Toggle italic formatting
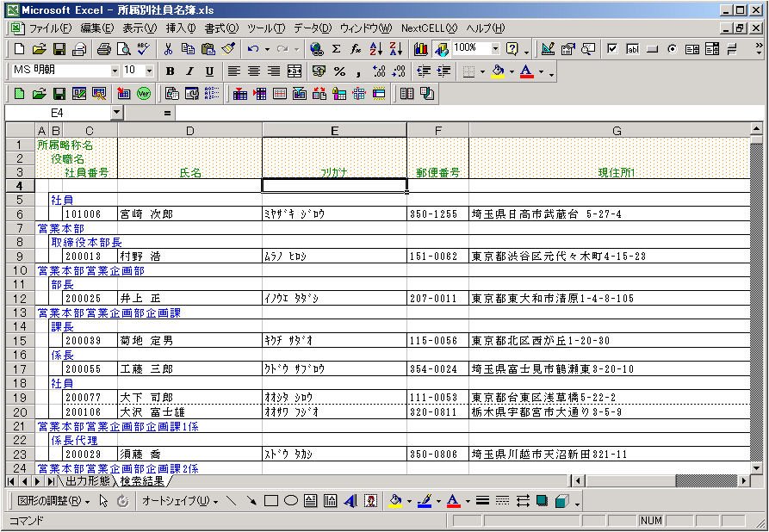Screen dimensions: 769x532 coord(189,71)
